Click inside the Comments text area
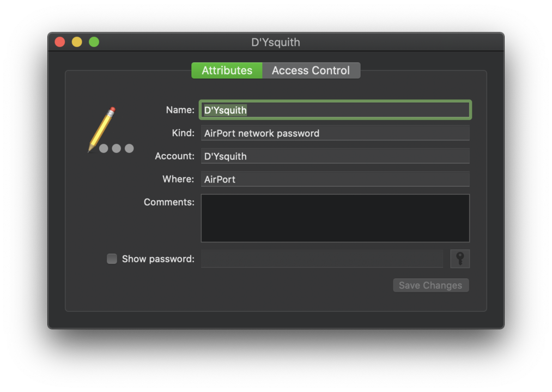Viewport: 552px width, 392px height. coord(335,218)
